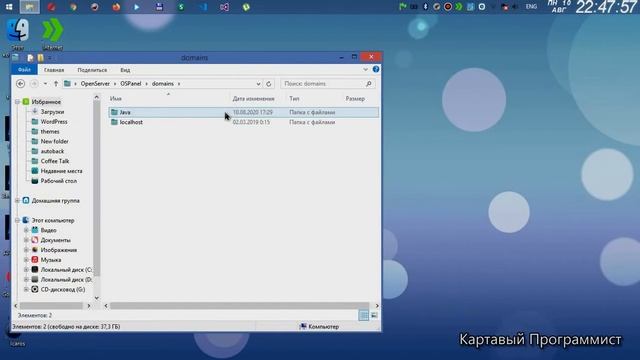Image resolution: width=640 pixels, height=360 pixels.
Task: Expand the Документы tree node
Action: coord(27,240)
